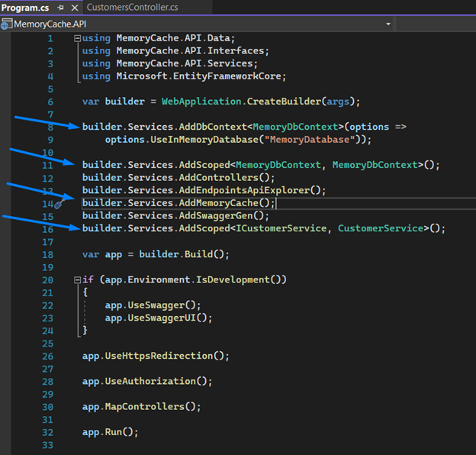Switch to the CustomersController.cs tab

pyautogui.click(x=132, y=8)
